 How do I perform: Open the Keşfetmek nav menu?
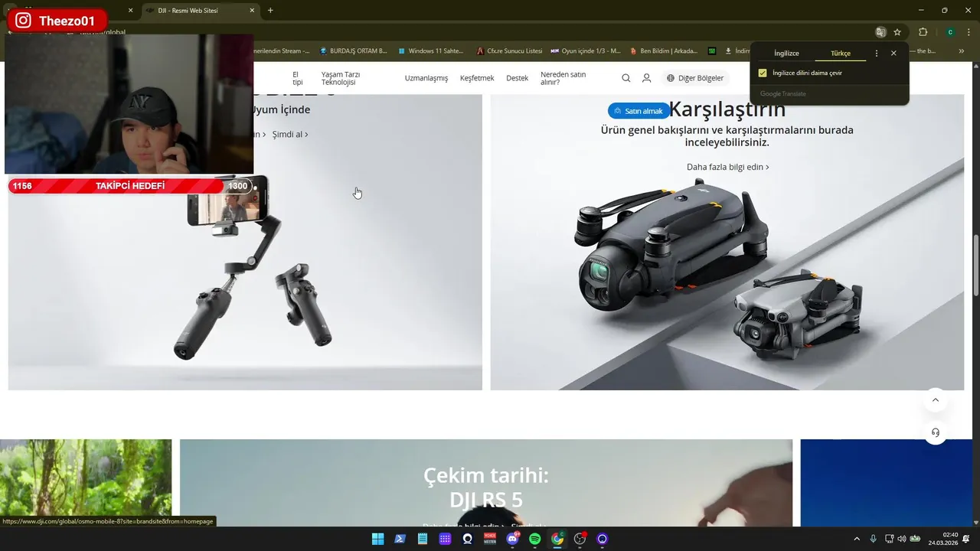click(477, 78)
